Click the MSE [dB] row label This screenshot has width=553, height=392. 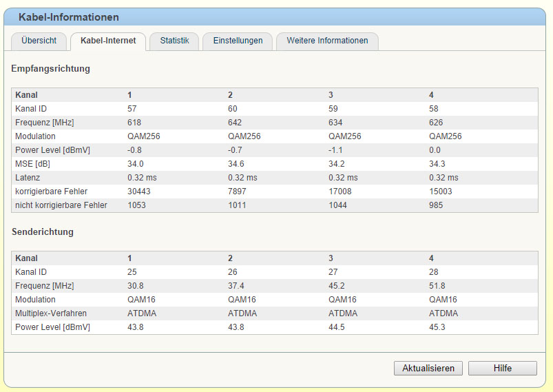pos(32,164)
